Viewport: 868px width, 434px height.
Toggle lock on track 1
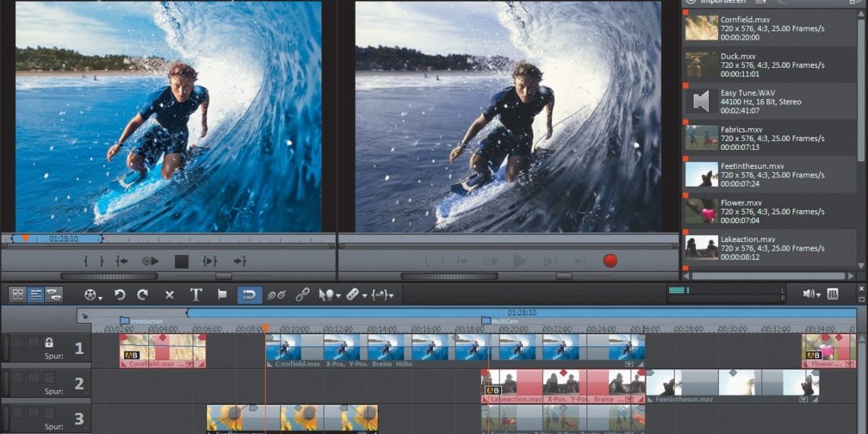point(49,343)
